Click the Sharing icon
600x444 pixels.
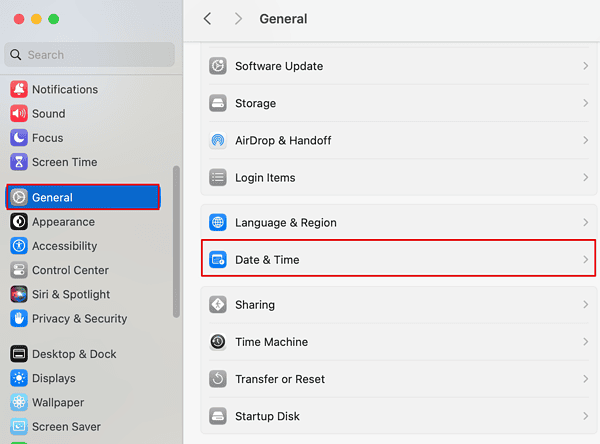[x=218, y=305]
